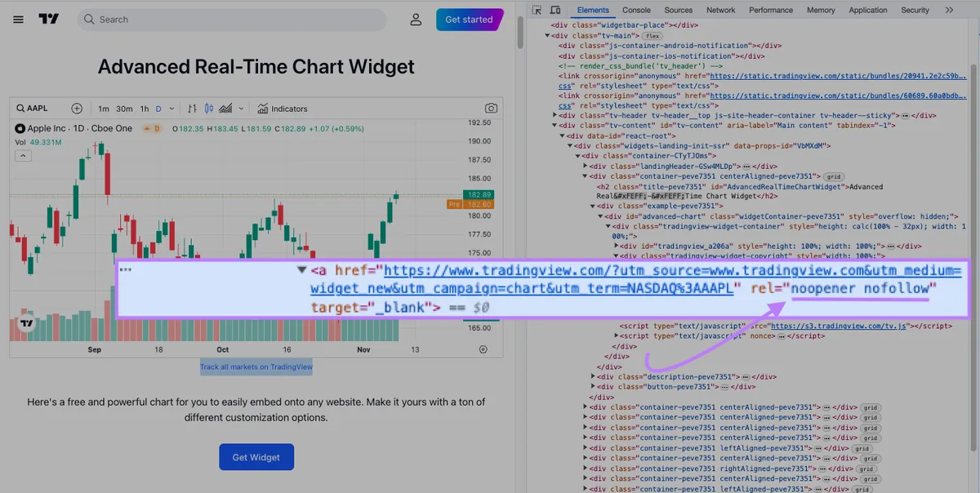The image size is (980, 493).
Task: Open the chart style dropdown arrow
Action: point(242,109)
